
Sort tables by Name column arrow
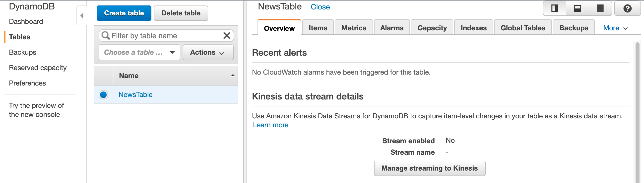(x=233, y=75)
